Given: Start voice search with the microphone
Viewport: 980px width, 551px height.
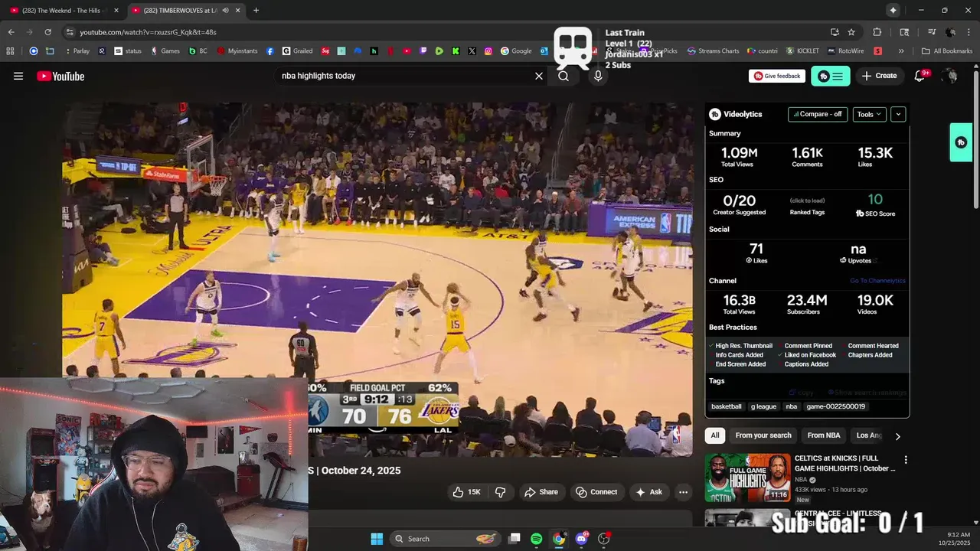Looking at the screenshot, I should pos(598,76).
